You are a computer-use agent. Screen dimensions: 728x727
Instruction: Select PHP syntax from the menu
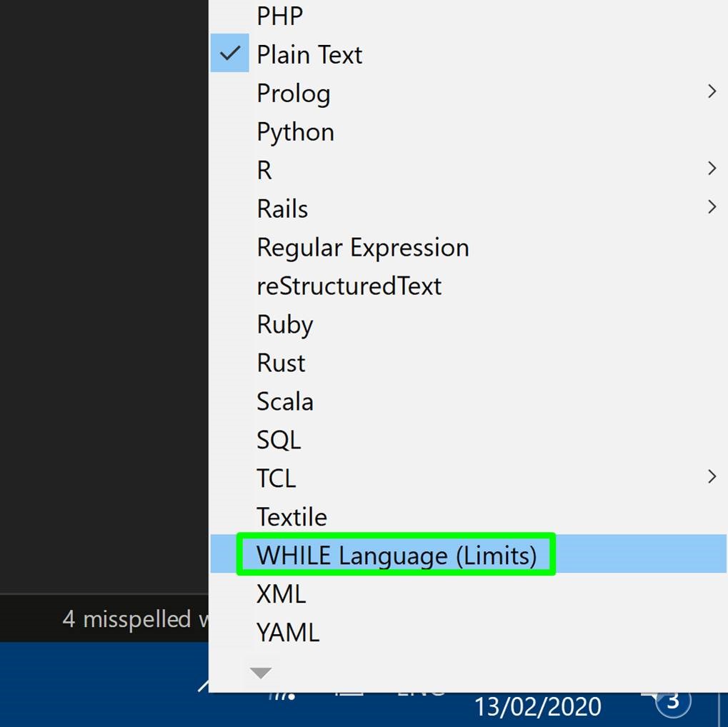pyautogui.click(x=468, y=15)
